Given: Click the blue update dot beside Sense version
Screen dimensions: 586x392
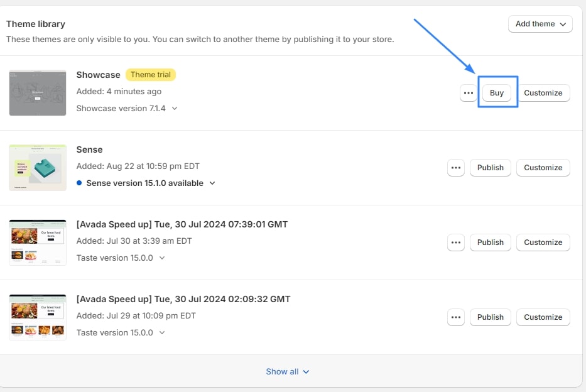Looking at the screenshot, I should click(x=79, y=183).
